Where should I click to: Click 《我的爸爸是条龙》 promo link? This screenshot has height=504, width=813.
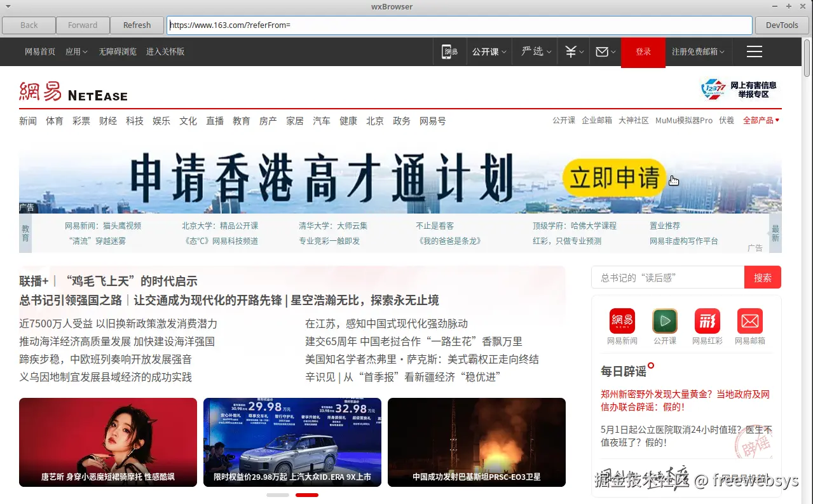[449, 241]
